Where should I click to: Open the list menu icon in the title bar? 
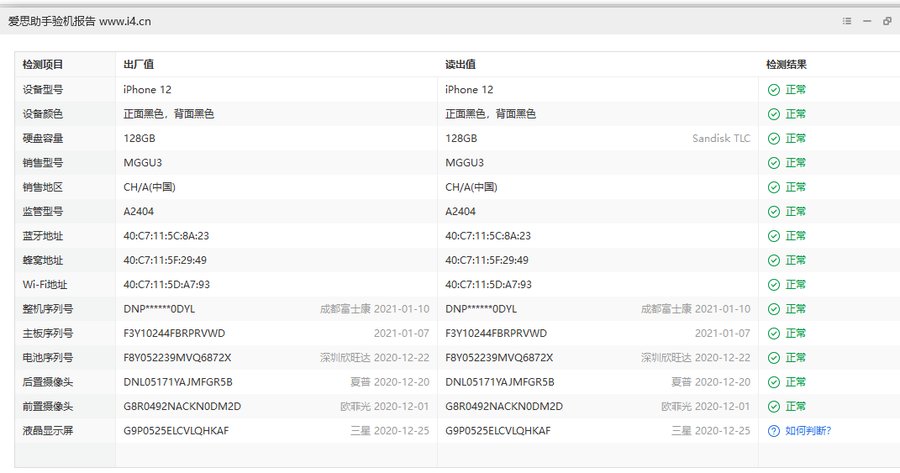tap(847, 21)
